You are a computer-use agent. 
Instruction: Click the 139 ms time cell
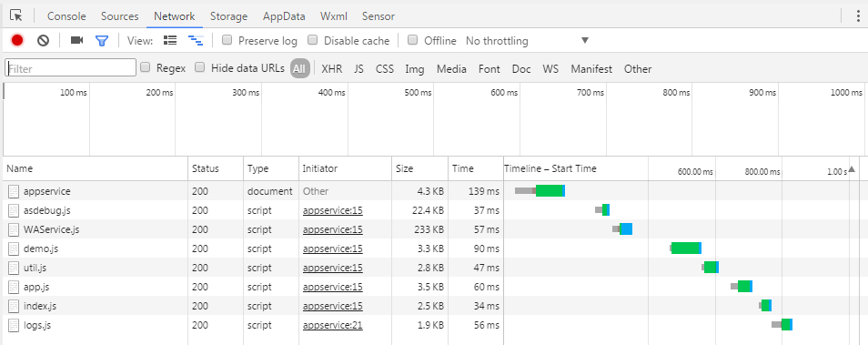pos(483,191)
